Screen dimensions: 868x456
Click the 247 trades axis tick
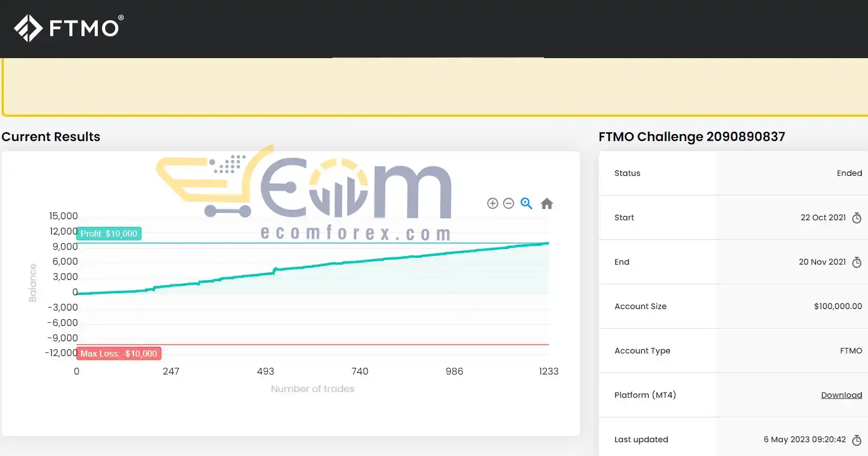click(x=171, y=371)
